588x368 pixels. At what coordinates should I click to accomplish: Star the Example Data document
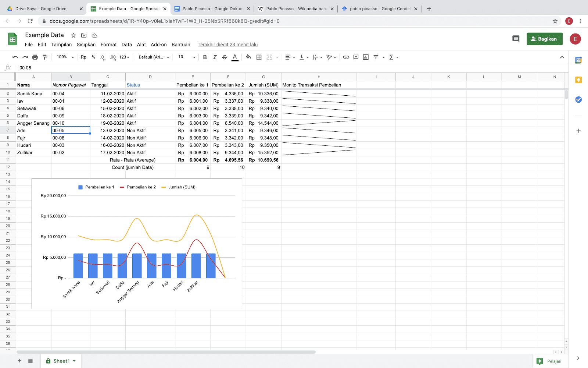[73, 35]
